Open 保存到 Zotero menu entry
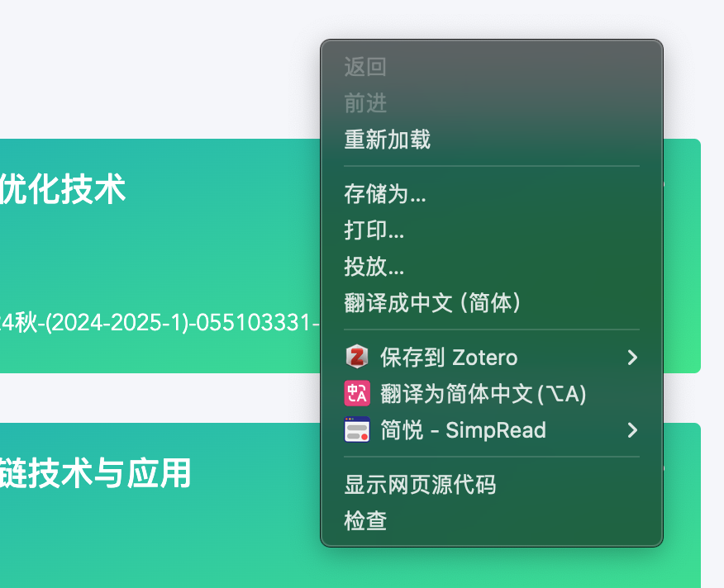The image size is (724, 588). (491, 358)
